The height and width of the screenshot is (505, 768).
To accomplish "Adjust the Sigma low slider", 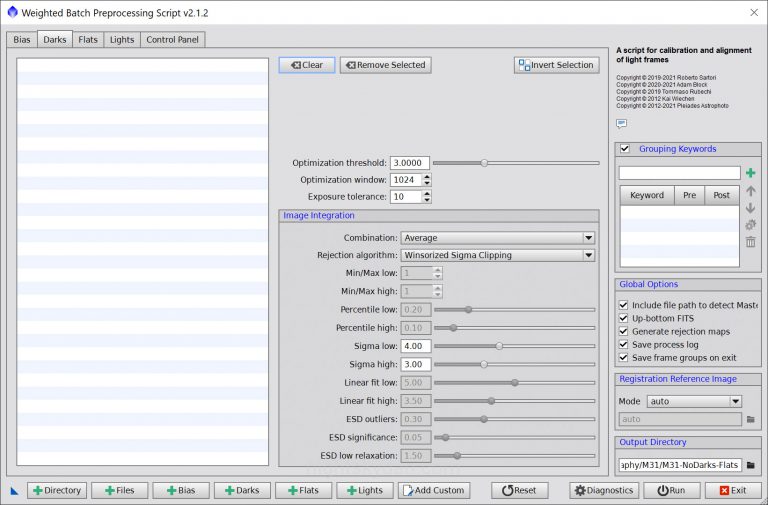I will pos(499,346).
